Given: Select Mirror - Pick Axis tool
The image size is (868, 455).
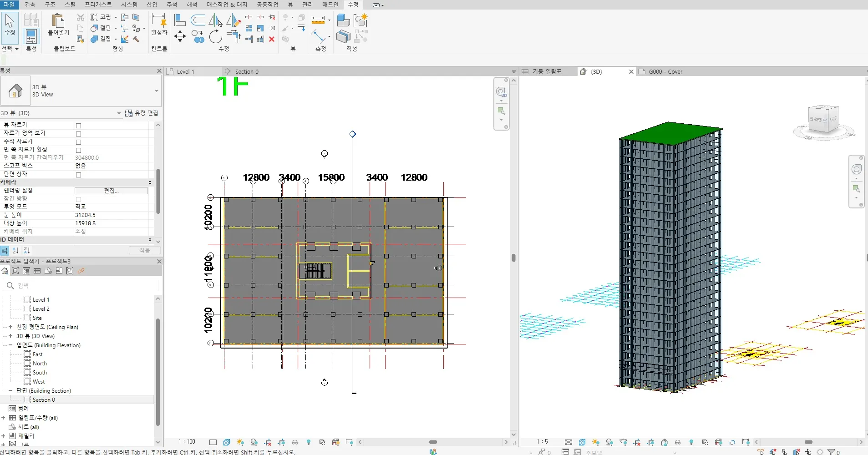Looking at the screenshot, I should [216, 20].
